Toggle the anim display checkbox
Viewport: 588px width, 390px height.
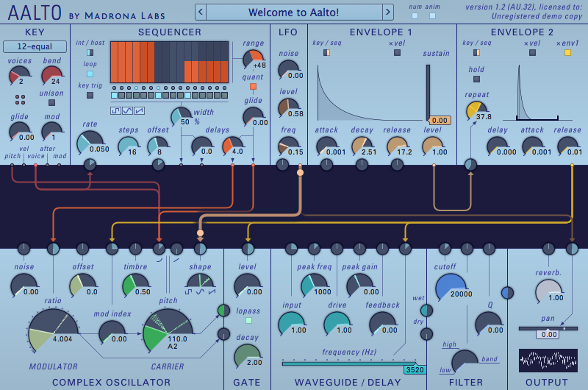(x=432, y=15)
